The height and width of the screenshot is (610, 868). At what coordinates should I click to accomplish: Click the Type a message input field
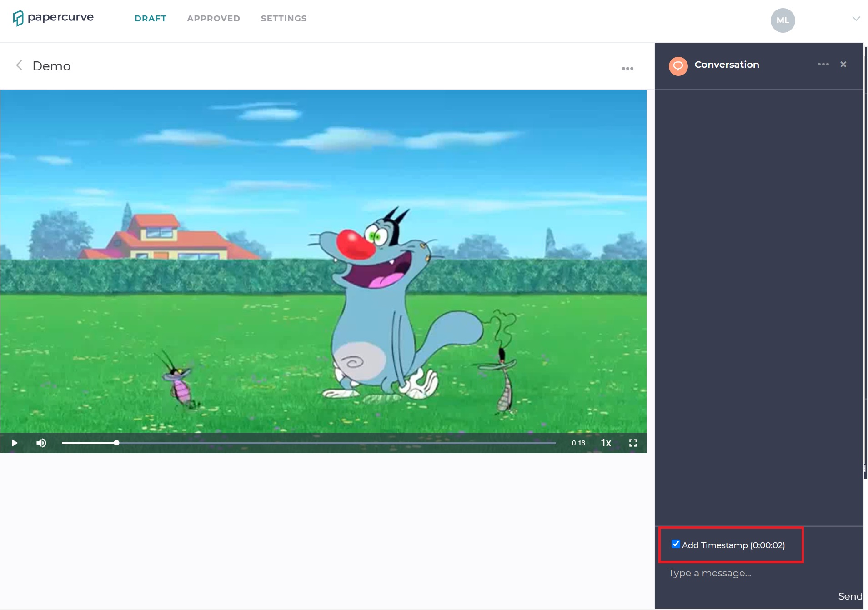tap(728, 573)
